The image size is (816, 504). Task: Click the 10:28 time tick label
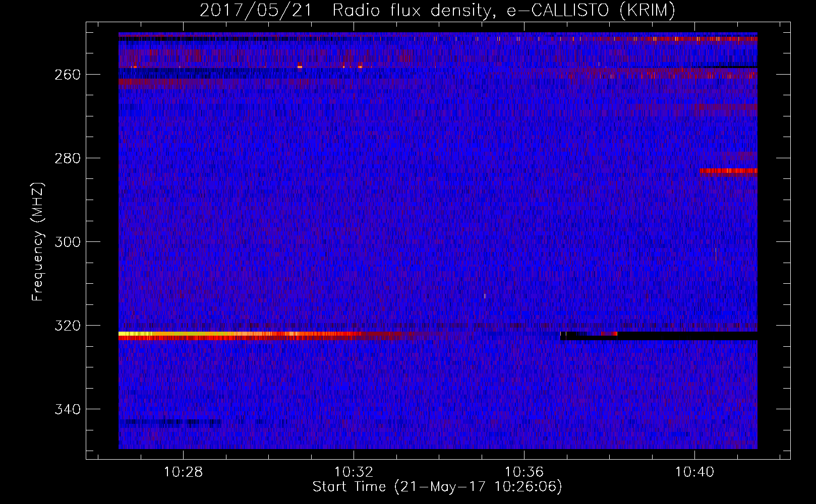183,472
